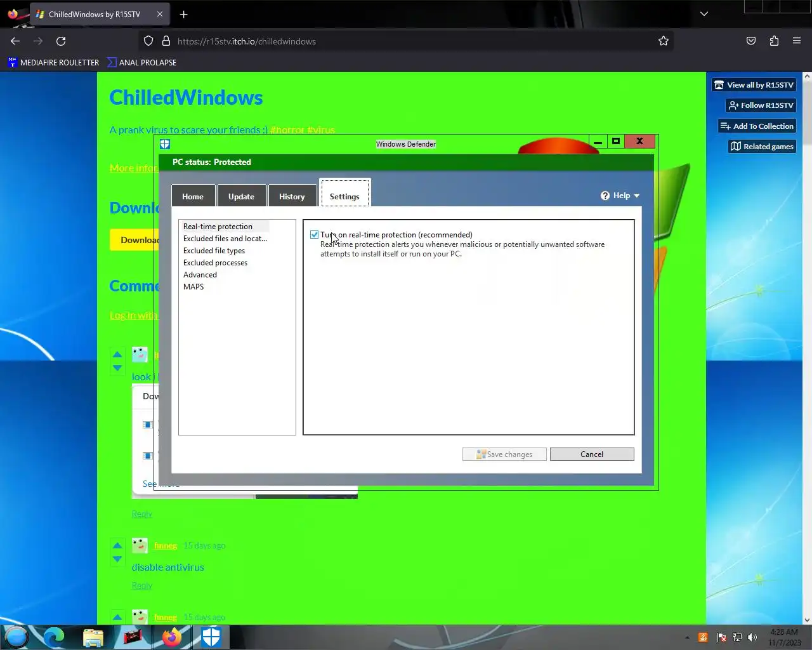Screen dimensions: 812x650
Task: Open the Extensions puzzle icon
Action: tap(774, 41)
